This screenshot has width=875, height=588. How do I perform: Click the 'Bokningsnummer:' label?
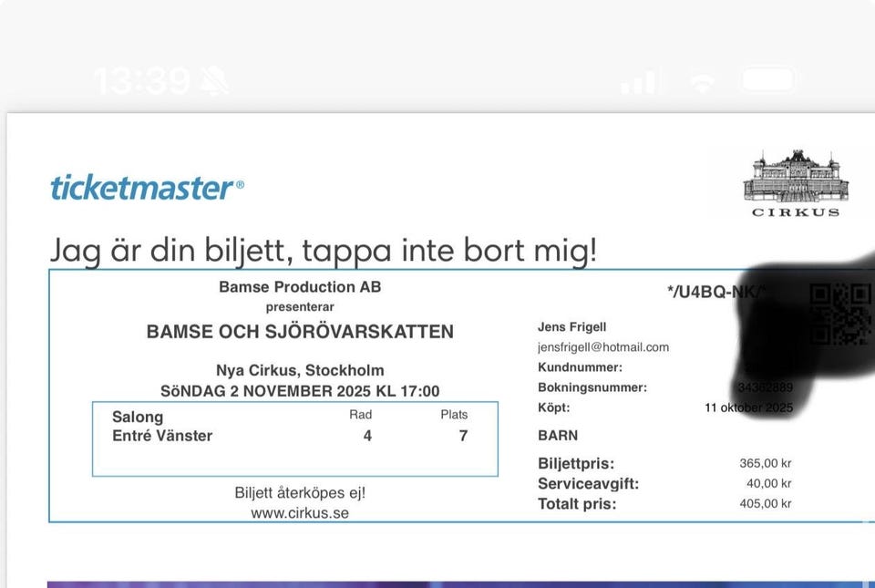pos(592,387)
